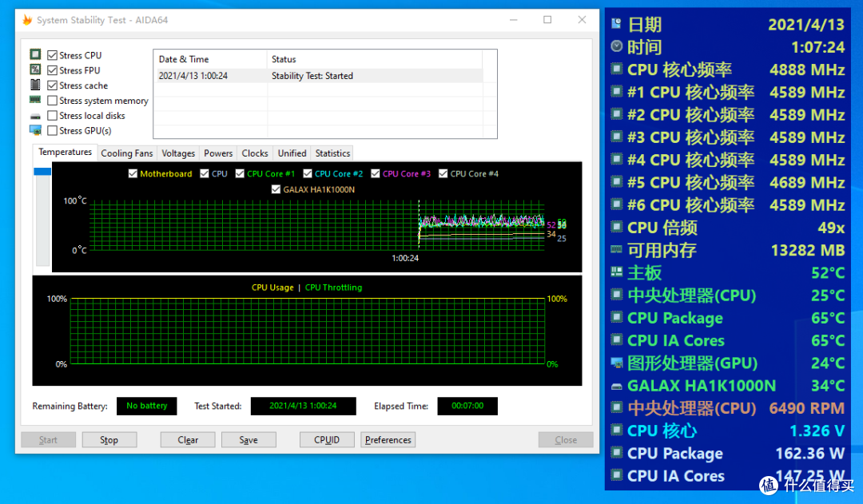Click the Elapsed Time value 00:07:00
This screenshot has width=863, height=504.
(x=467, y=406)
